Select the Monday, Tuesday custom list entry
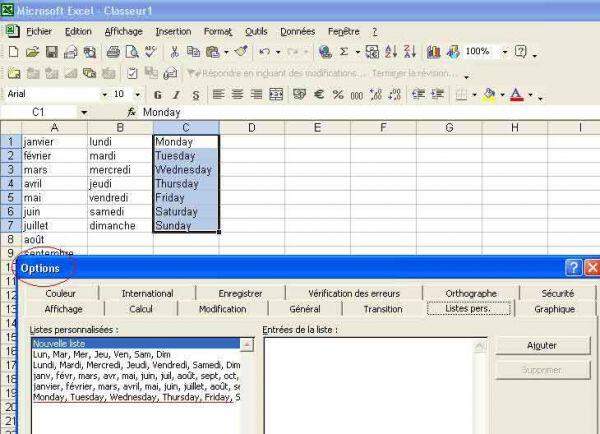600x434 pixels. tap(136, 397)
